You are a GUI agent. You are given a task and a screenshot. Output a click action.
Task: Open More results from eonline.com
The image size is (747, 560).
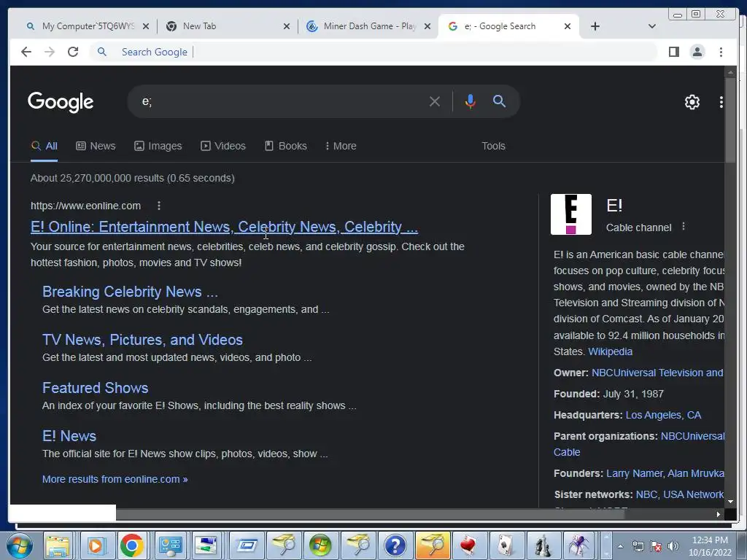[115, 479]
